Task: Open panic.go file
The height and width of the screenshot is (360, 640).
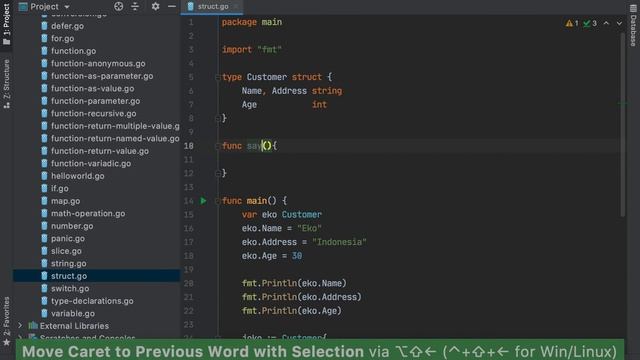Action: pyautogui.click(x=68, y=238)
